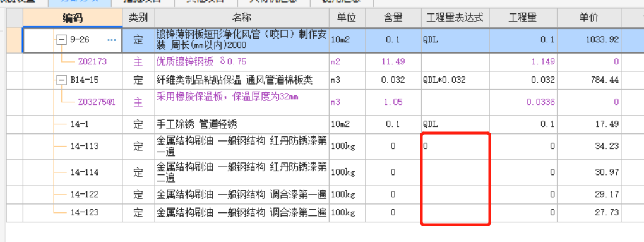Click the unit price 30.97
This screenshot has height=242, width=644.
(607, 172)
